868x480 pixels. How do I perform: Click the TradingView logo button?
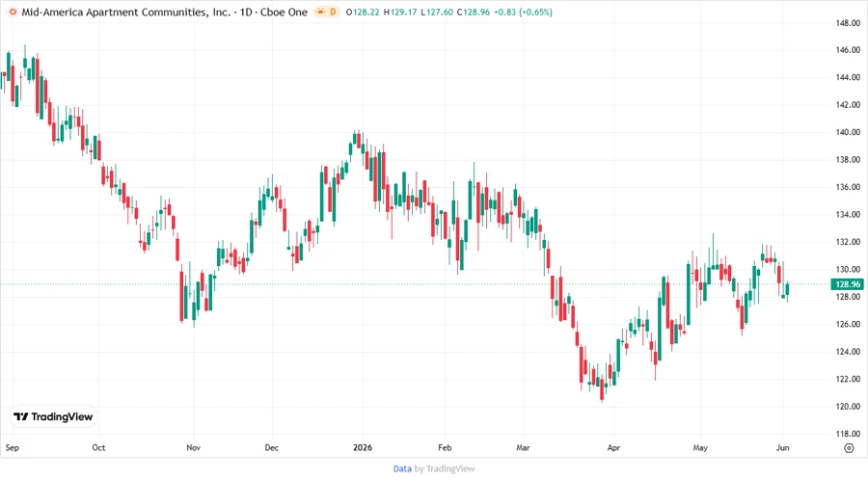[x=53, y=416]
